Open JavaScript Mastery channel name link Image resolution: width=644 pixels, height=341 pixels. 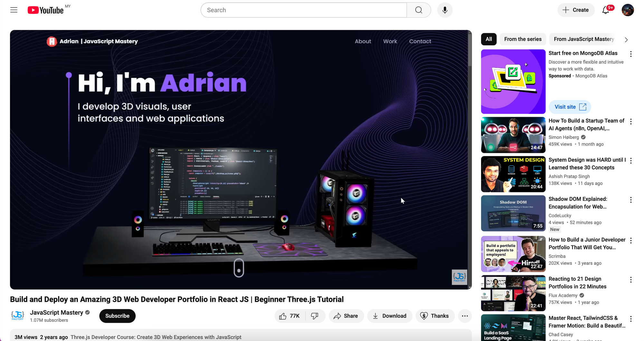tap(56, 312)
